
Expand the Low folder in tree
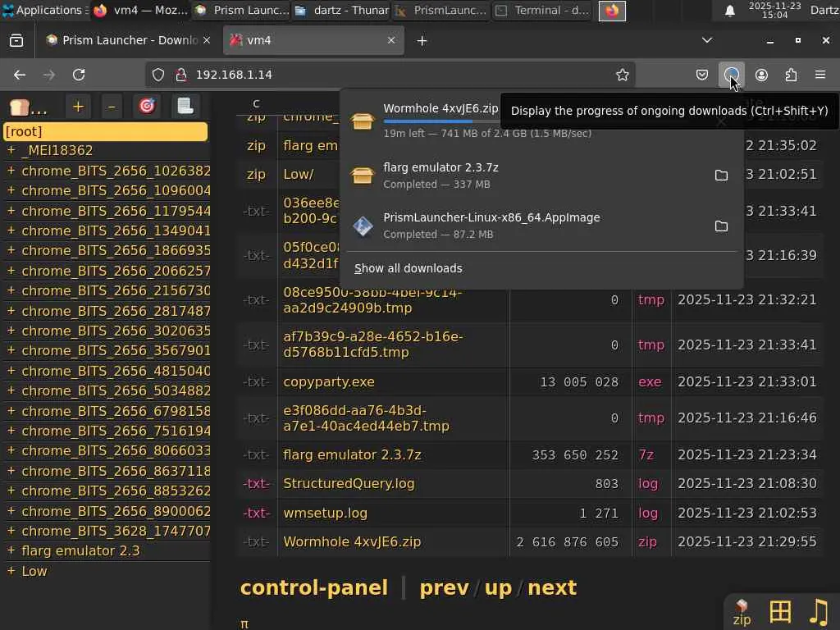[11, 571]
